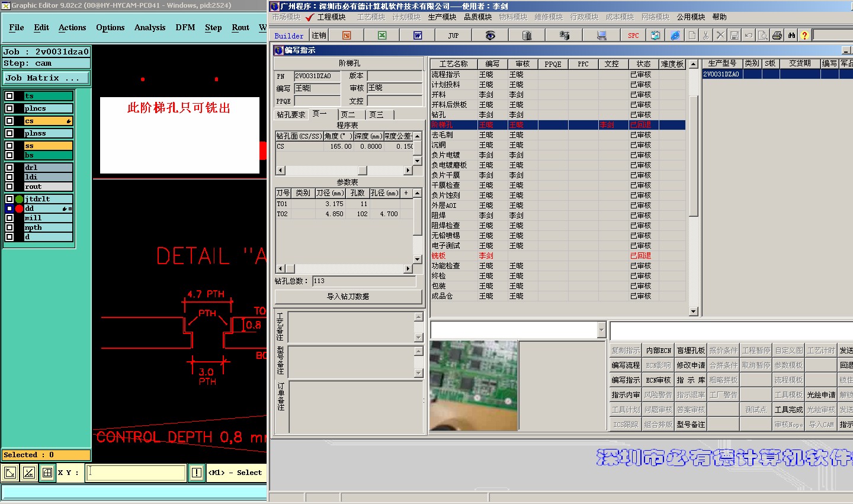Click the delete X icon in toolbar
This screenshot has width=853, height=504.
pos(720,36)
